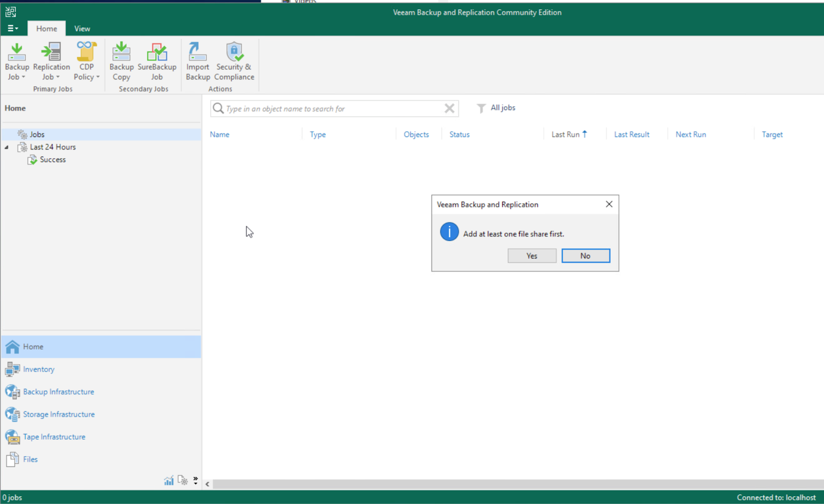The height and width of the screenshot is (504, 824).
Task: Click the Veeam window icon in title bar
Action: coord(10,12)
